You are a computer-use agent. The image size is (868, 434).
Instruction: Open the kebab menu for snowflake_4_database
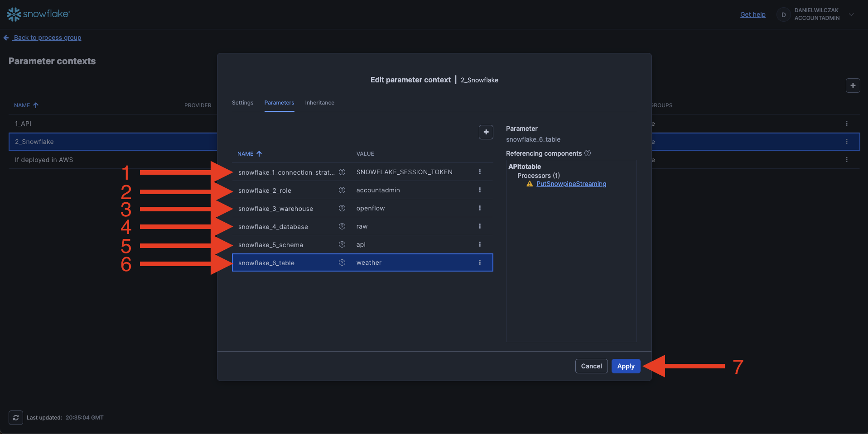[x=480, y=226]
